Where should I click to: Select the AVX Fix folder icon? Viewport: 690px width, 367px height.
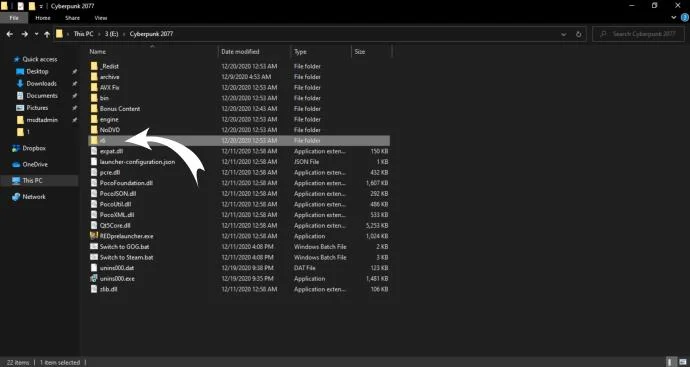click(x=94, y=87)
